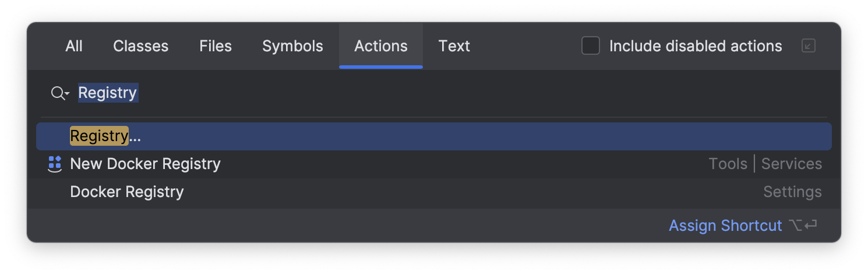Viewport: 868px width, 274px height.
Task: Click the Option-Enter shortcut hint glyph
Action: click(802, 226)
